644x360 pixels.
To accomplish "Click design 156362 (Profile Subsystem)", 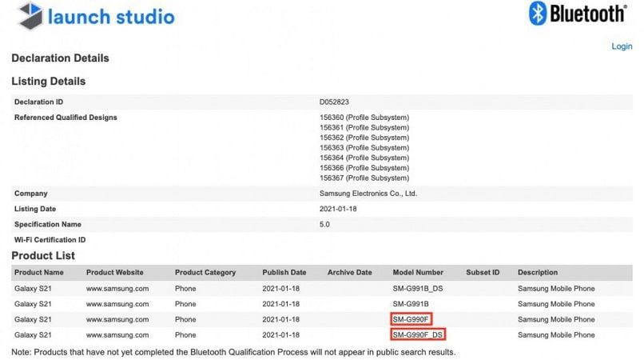I will point(364,138).
